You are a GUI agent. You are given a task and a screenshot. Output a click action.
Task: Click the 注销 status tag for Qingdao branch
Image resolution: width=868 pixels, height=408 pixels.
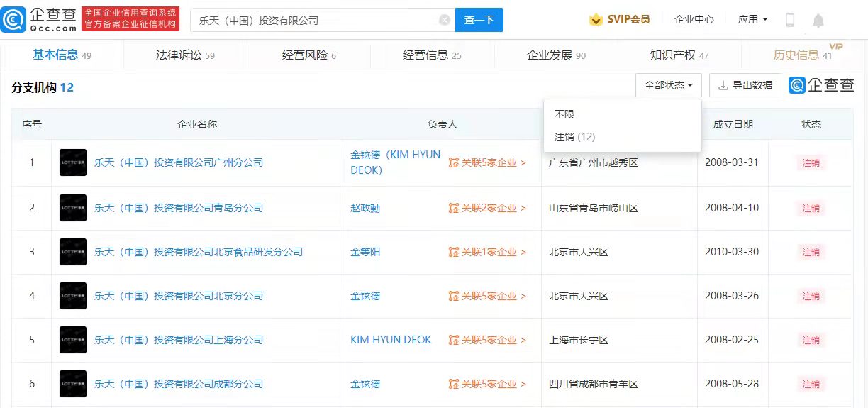811,208
